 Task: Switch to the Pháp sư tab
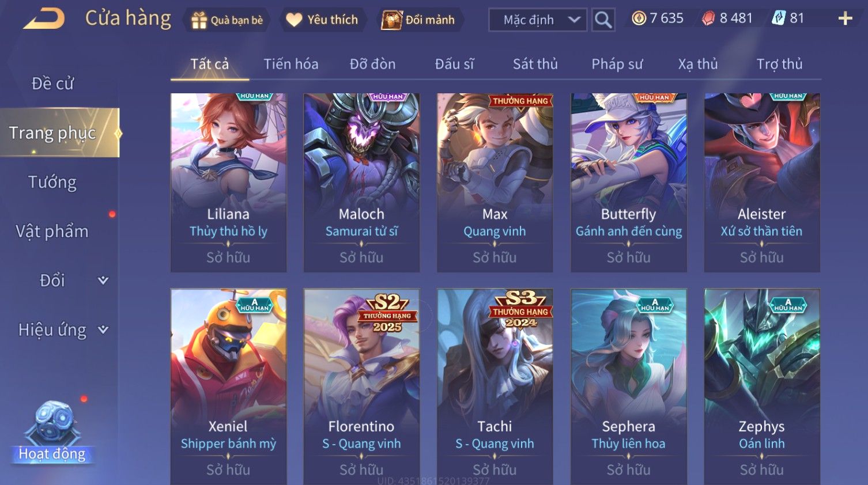click(617, 64)
